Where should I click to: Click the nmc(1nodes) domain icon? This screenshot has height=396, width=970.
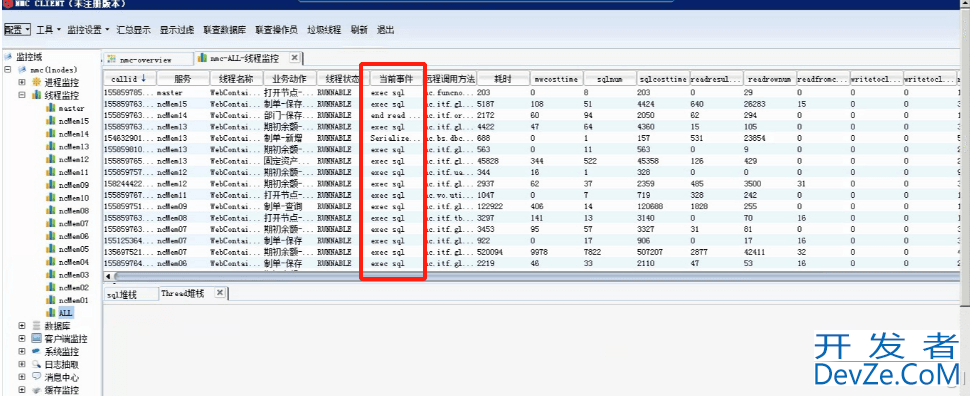[x=22, y=69]
